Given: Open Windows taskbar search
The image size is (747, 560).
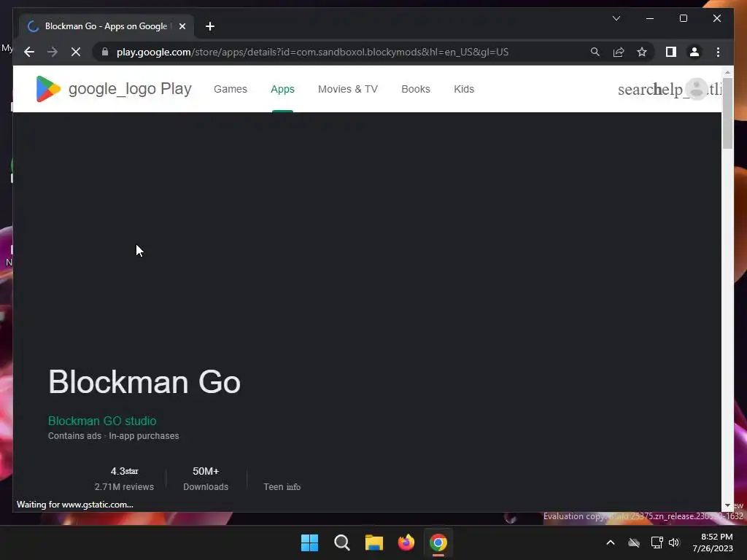Looking at the screenshot, I should [x=341, y=542].
